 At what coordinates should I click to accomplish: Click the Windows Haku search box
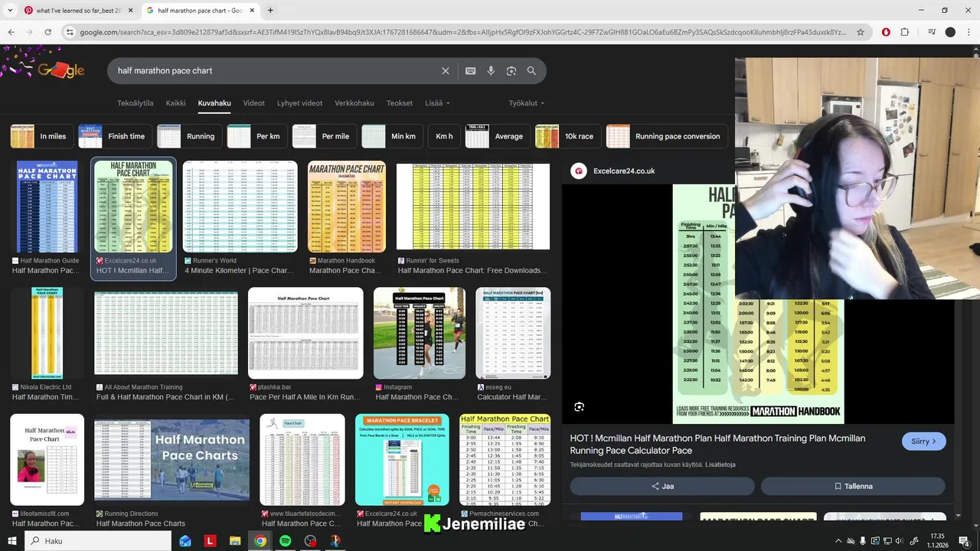[x=98, y=541]
